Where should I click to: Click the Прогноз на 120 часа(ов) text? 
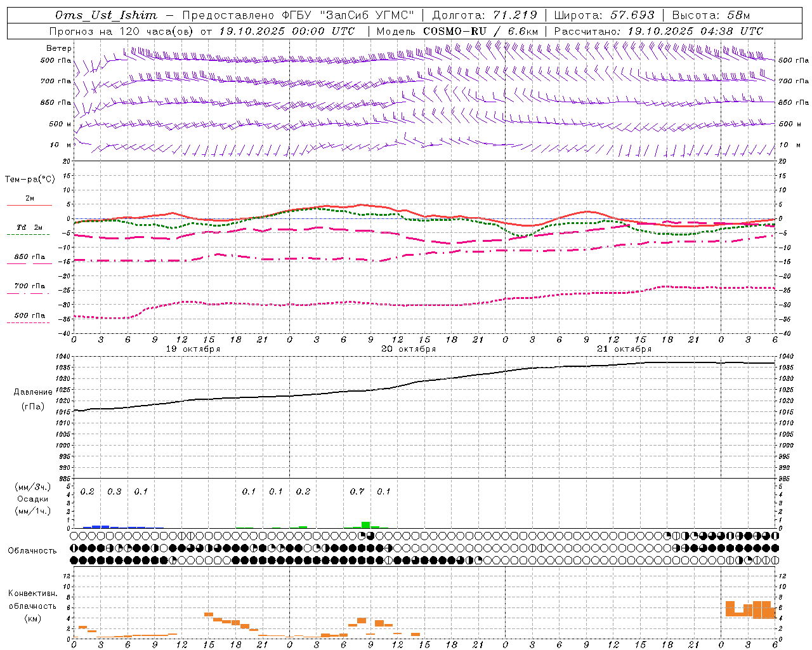click(122, 31)
